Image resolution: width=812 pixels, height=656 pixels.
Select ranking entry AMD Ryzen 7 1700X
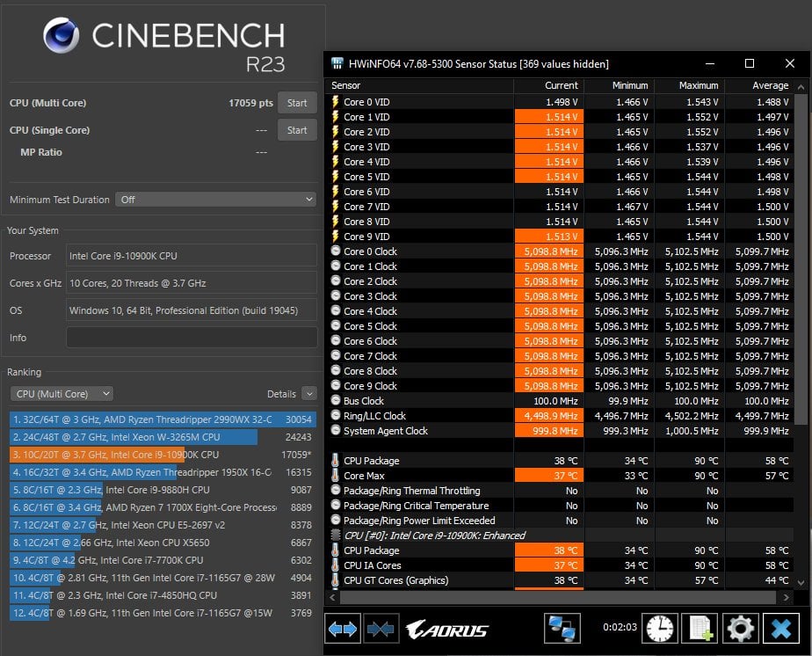click(x=163, y=507)
